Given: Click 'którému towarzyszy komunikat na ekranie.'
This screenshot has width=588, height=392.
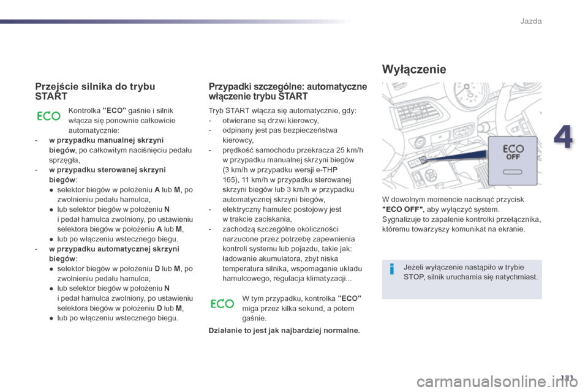Looking at the screenshot, I should point(453,229).
